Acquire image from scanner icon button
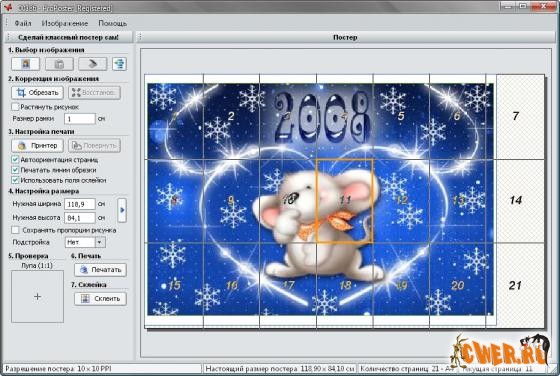 point(92,64)
